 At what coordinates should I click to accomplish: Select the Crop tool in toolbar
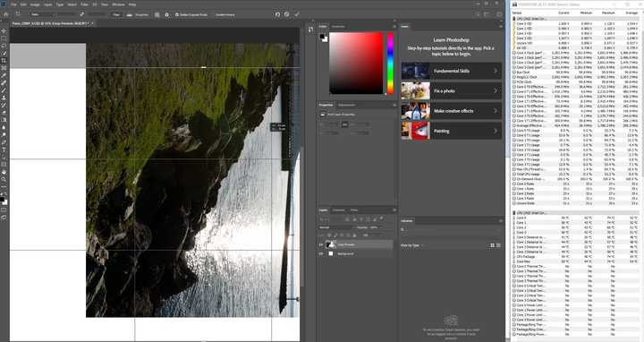(x=4, y=61)
